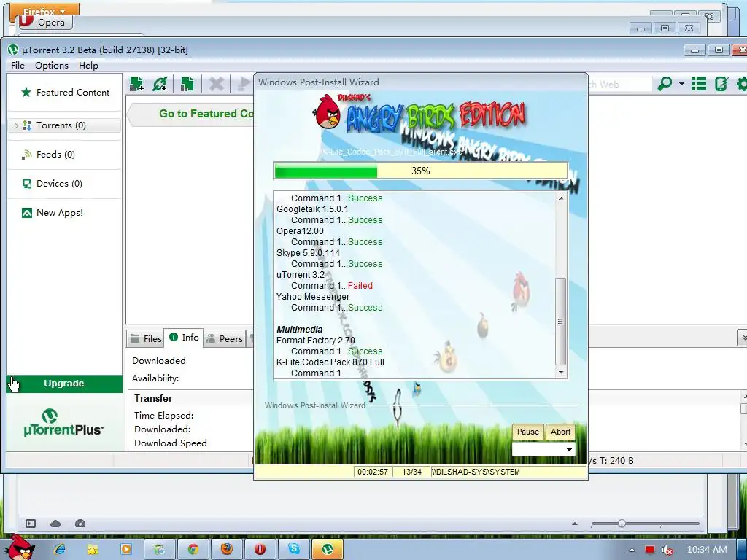
Task: Open search provider dropdown arrow
Action: 681,84
